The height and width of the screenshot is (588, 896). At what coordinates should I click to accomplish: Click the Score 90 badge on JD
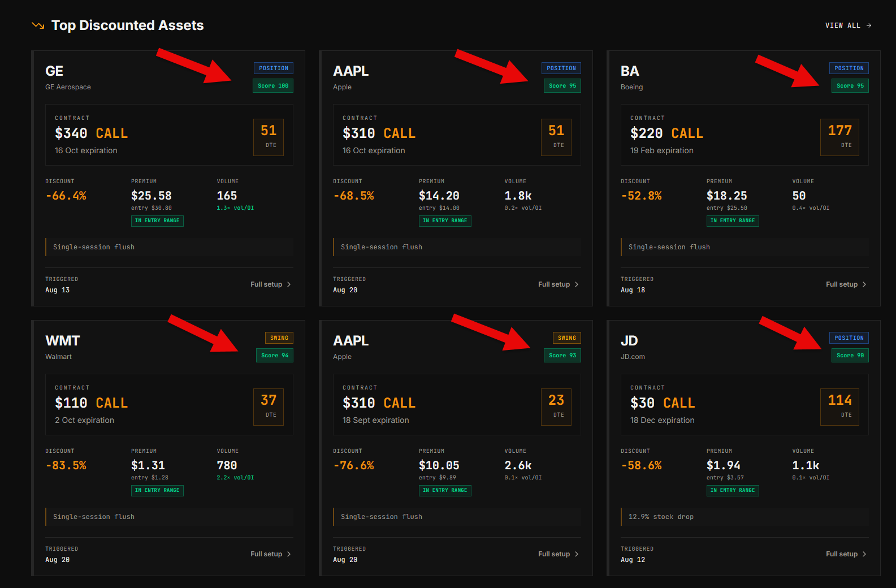850,356
